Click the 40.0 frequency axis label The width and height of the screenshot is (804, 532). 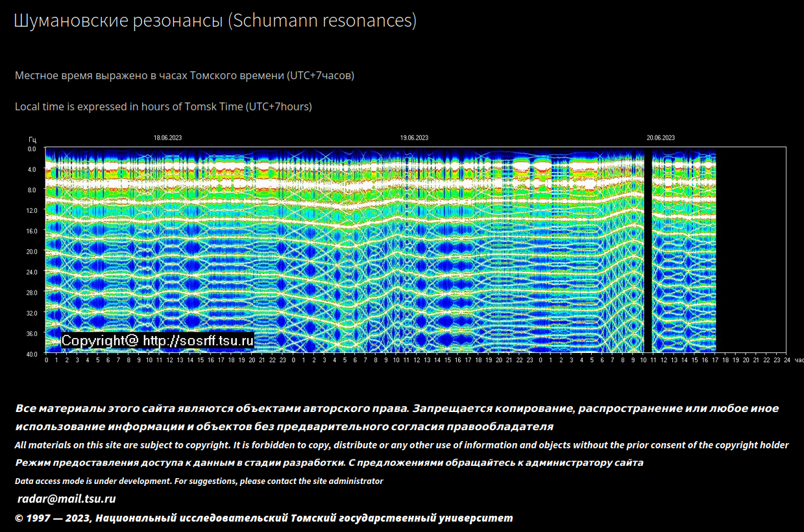click(x=32, y=354)
